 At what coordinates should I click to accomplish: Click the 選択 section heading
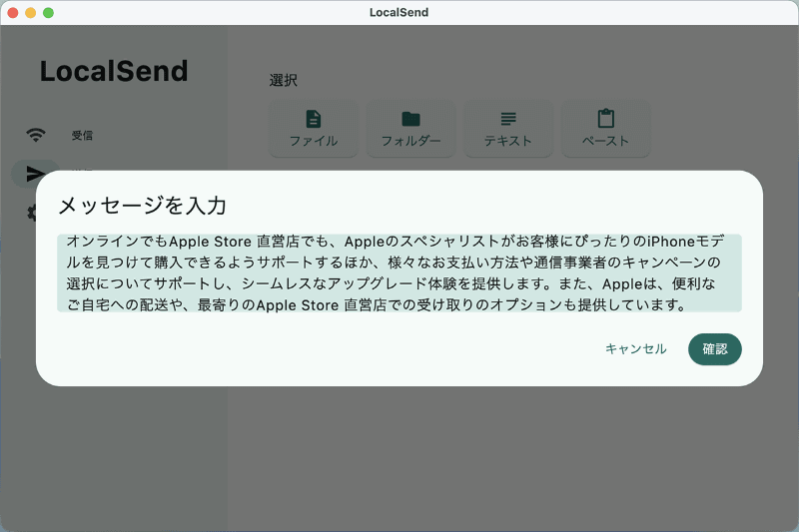click(284, 80)
